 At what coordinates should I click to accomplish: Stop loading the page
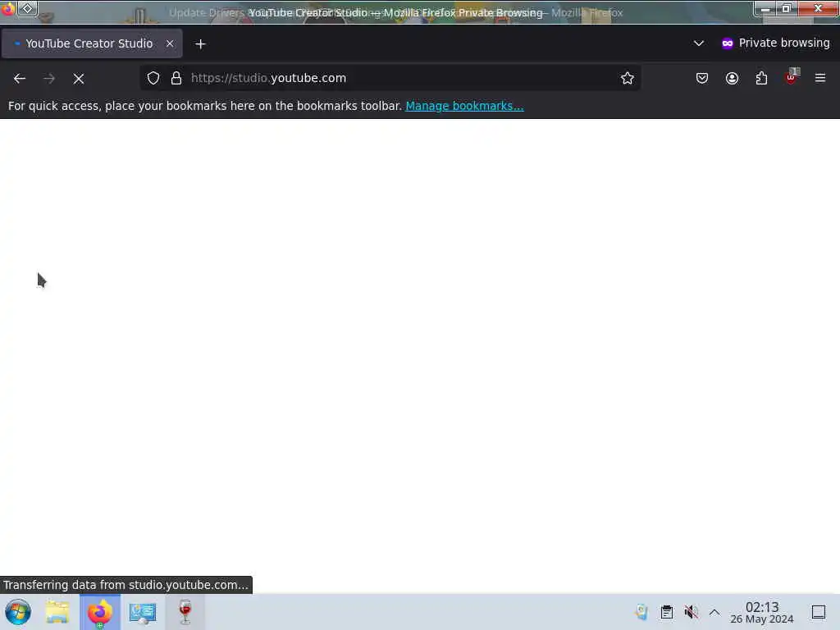(79, 79)
